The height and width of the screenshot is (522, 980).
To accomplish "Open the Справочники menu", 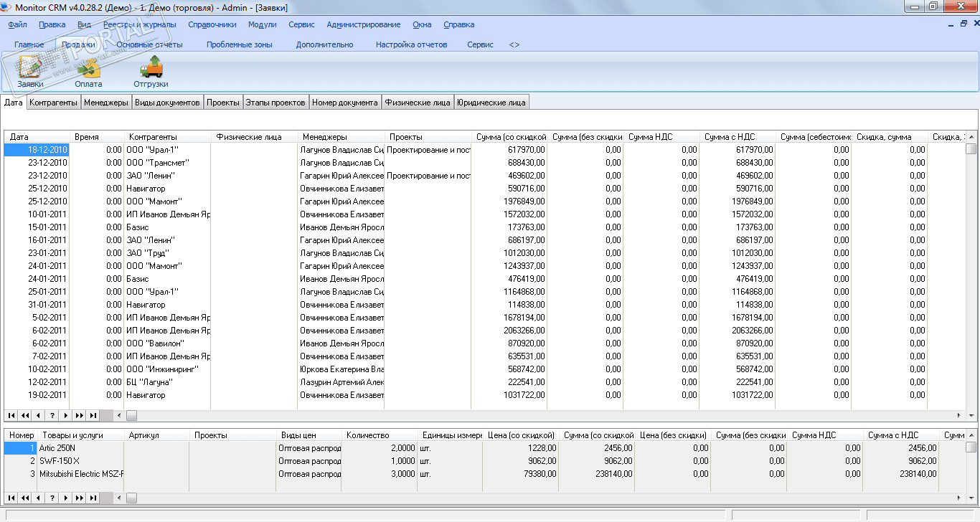I will pos(212,24).
